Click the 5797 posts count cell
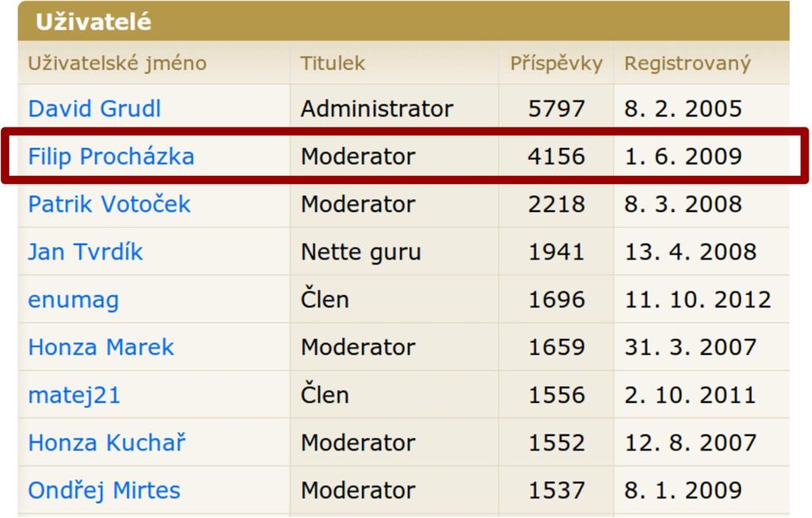Screen dimensions: 812x518 coord(557,109)
